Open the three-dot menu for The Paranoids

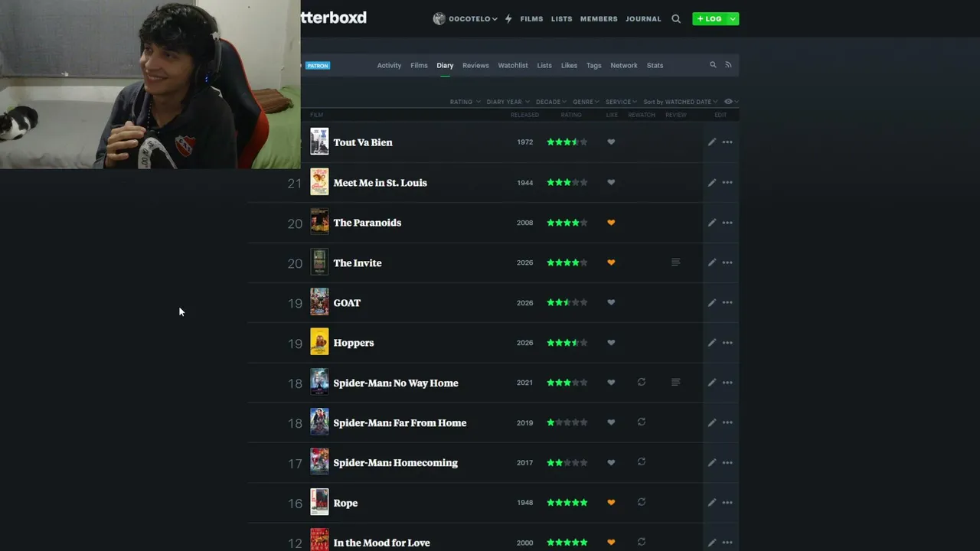(727, 223)
